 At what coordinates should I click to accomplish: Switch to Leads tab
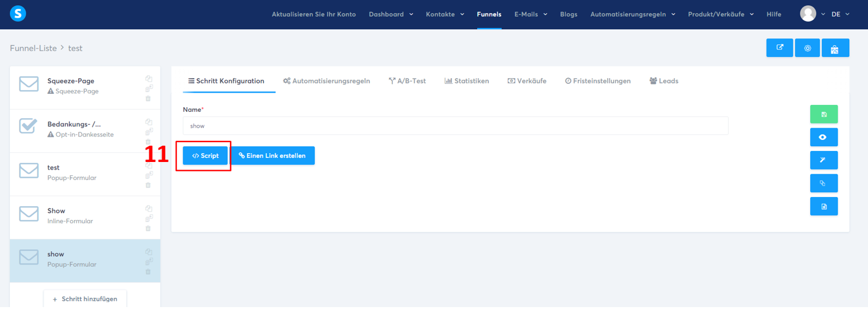tap(664, 81)
